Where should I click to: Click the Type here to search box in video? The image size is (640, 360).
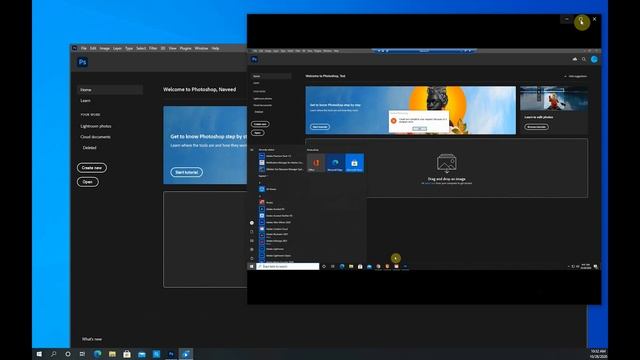coord(288,266)
